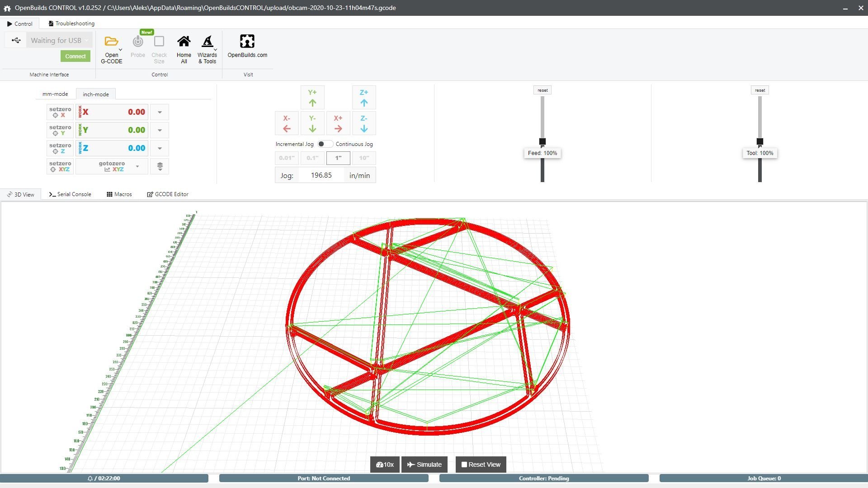Image resolution: width=868 pixels, height=488 pixels.
Task: Jog Z- with the blue down arrow
Action: coord(364,123)
